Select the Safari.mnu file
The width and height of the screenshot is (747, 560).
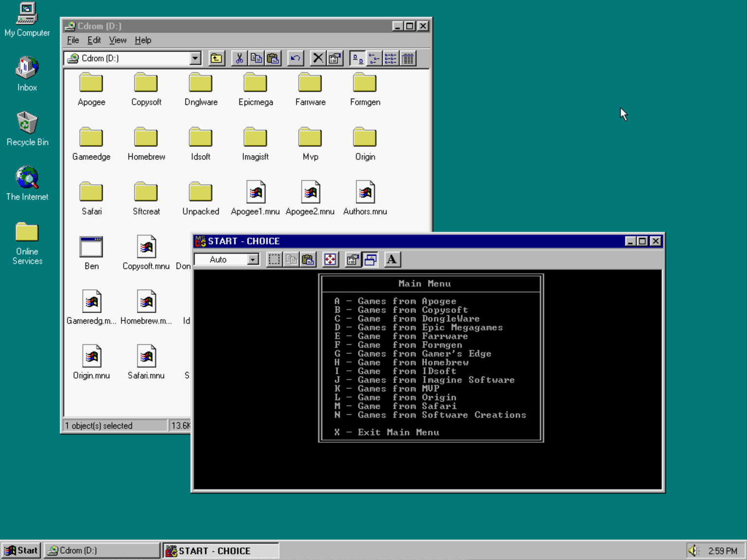point(146,363)
